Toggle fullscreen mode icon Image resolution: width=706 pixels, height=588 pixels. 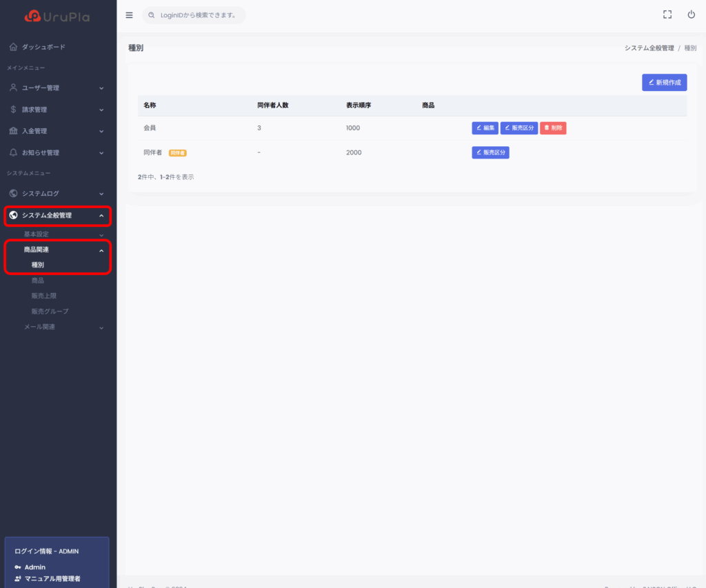point(667,14)
